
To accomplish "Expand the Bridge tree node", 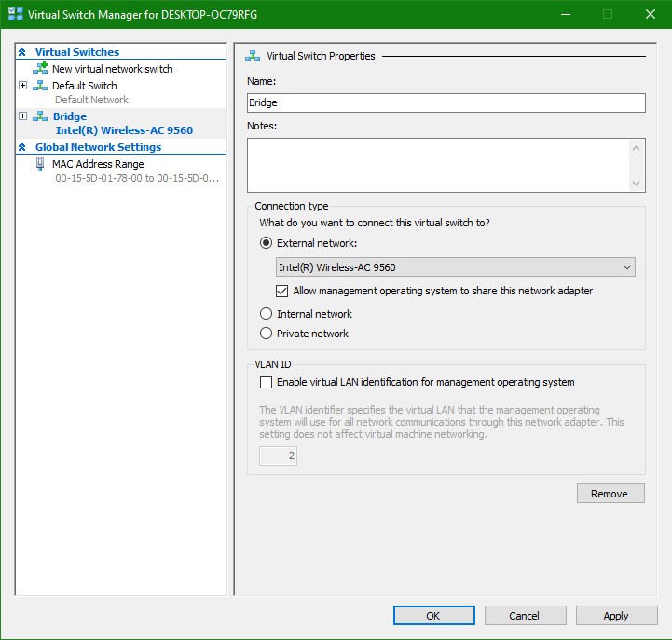I will tap(23, 116).
